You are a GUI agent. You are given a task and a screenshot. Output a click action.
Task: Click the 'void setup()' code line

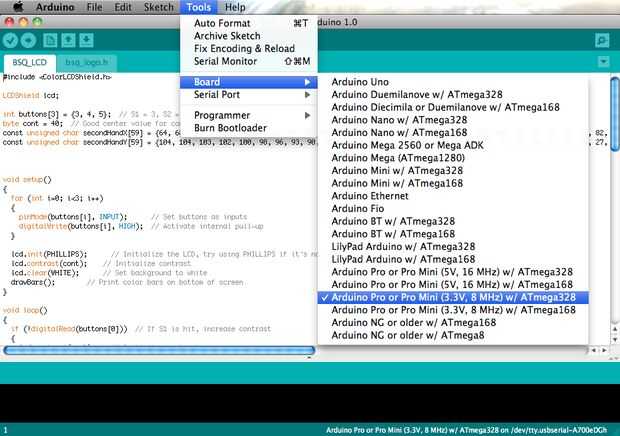click(27, 179)
